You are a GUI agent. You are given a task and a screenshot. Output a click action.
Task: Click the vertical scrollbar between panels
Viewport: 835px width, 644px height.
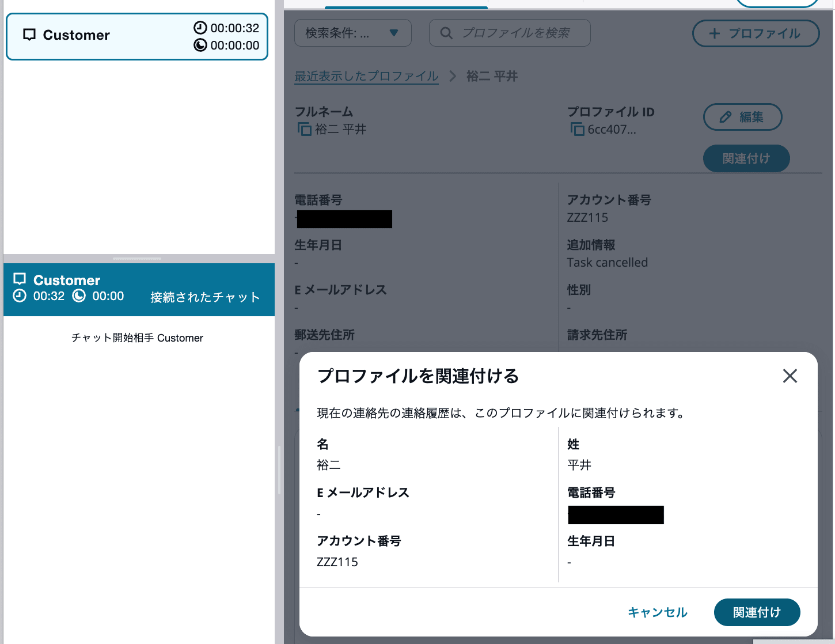[x=279, y=467]
